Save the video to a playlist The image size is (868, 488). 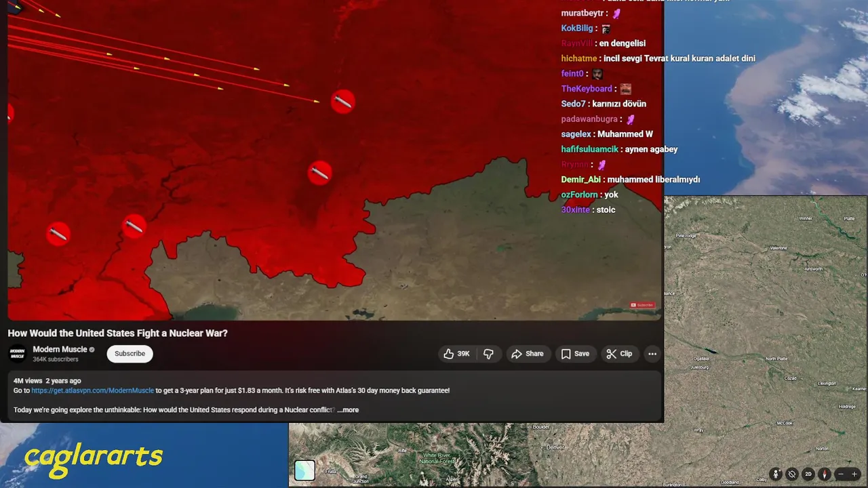[x=574, y=354]
